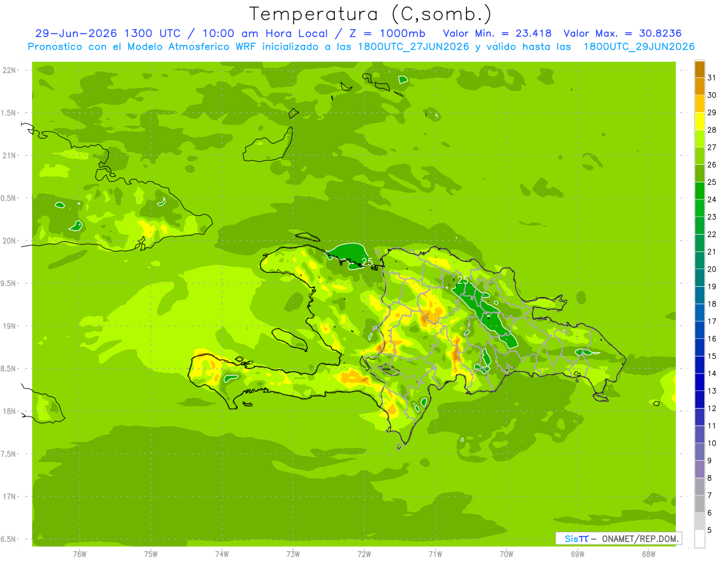Click the valid-until time "1800UTC_29JUN2026"

click(639, 47)
